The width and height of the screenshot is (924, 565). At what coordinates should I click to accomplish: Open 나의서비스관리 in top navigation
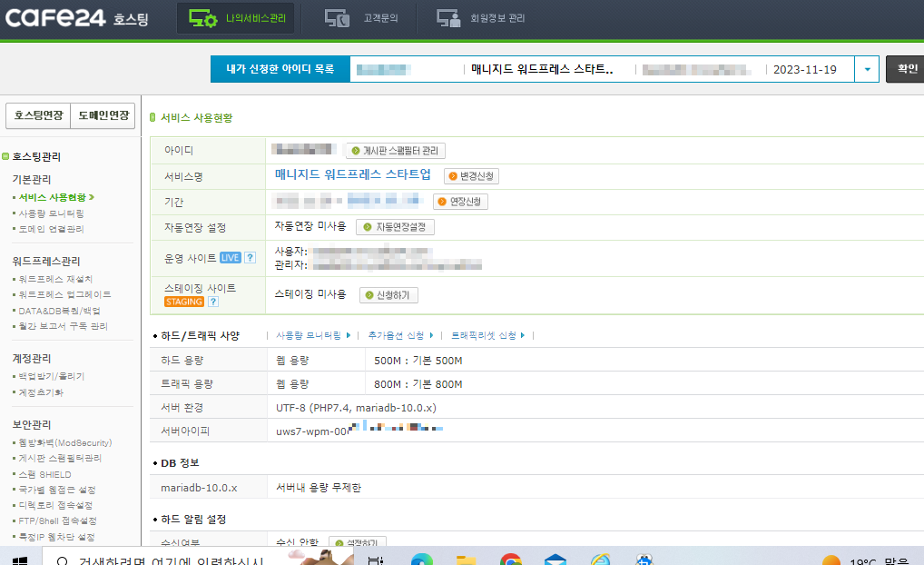click(236, 18)
